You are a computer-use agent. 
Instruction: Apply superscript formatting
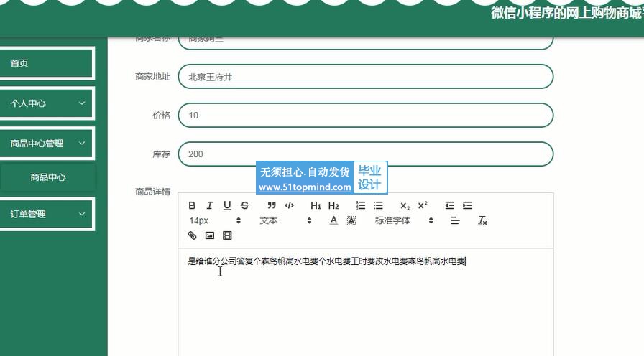(423, 205)
